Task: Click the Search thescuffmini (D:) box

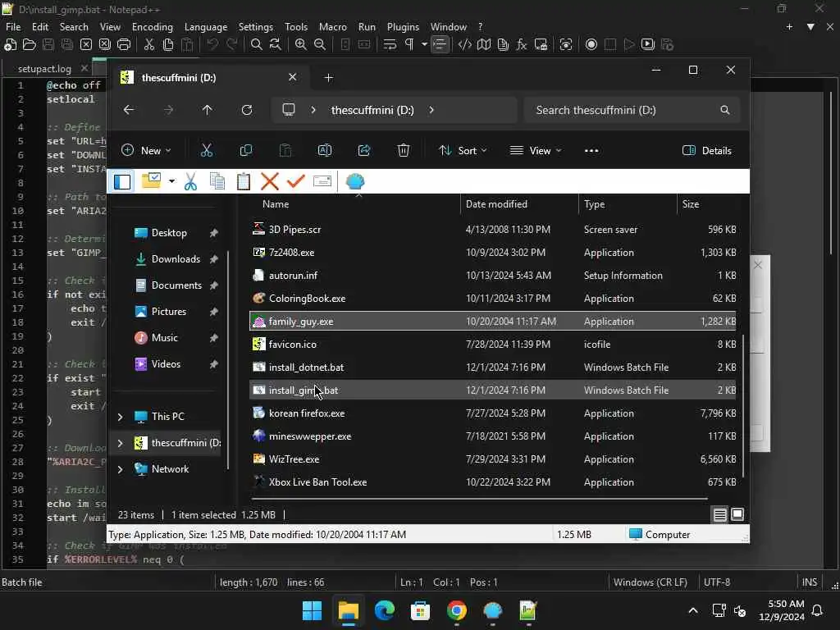Action: point(632,110)
